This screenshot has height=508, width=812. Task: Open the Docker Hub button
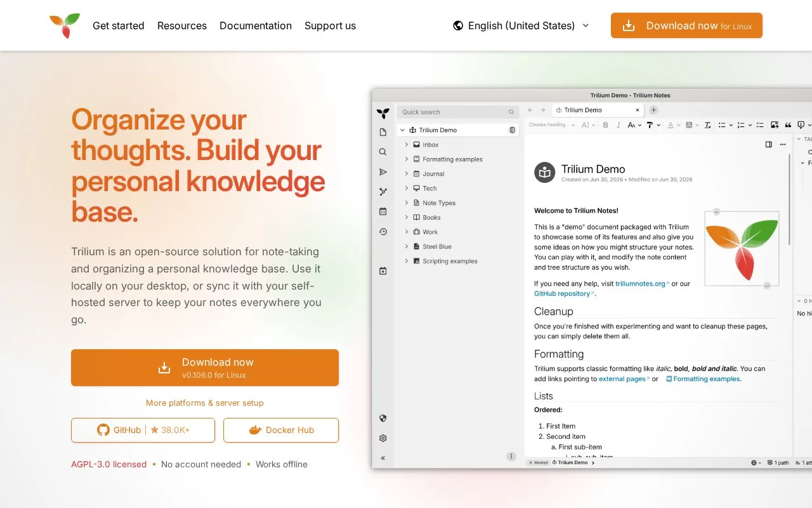point(281,430)
